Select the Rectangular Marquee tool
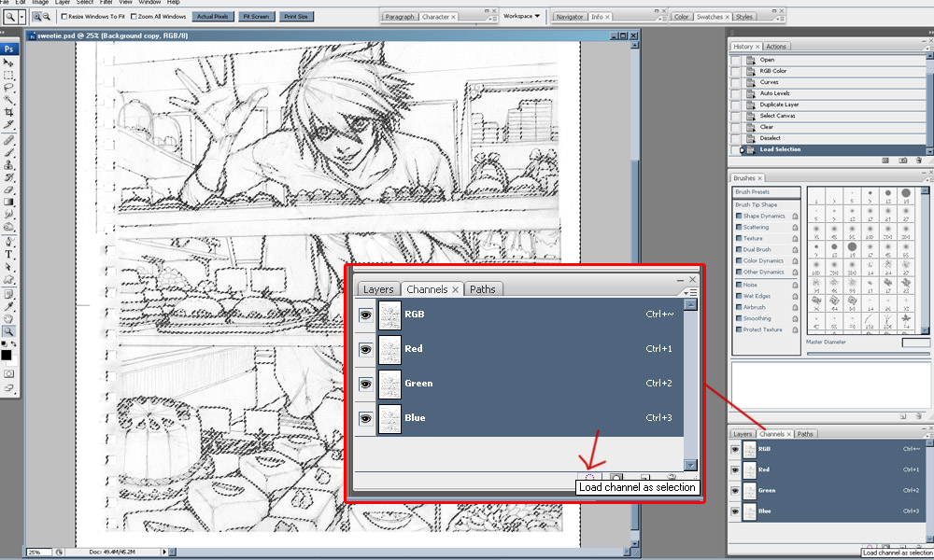934x560 pixels. [x=8, y=75]
